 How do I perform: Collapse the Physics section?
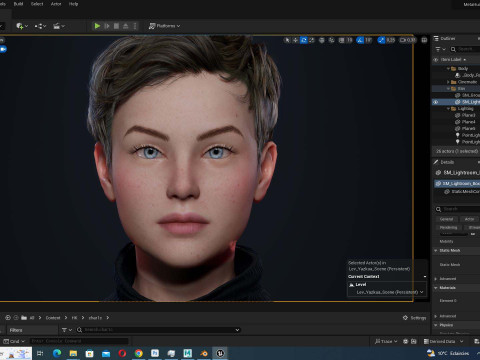pos(436,325)
